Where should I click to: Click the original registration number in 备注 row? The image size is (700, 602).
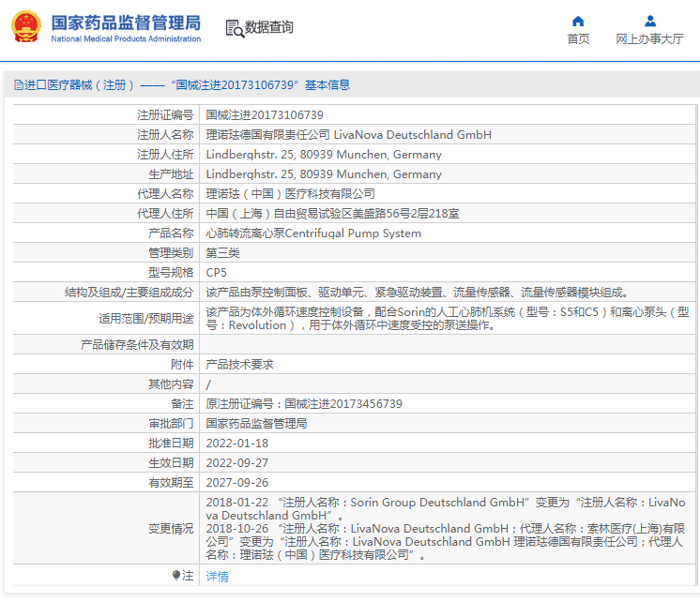[342, 403]
